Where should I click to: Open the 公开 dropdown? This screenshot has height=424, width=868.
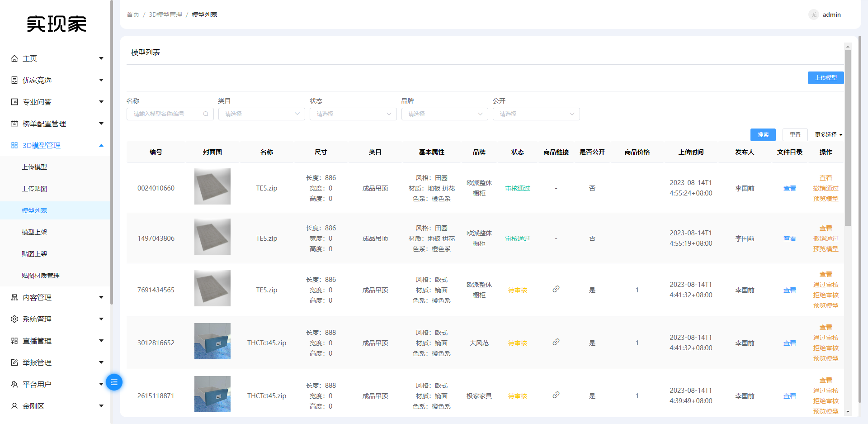[x=536, y=114]
